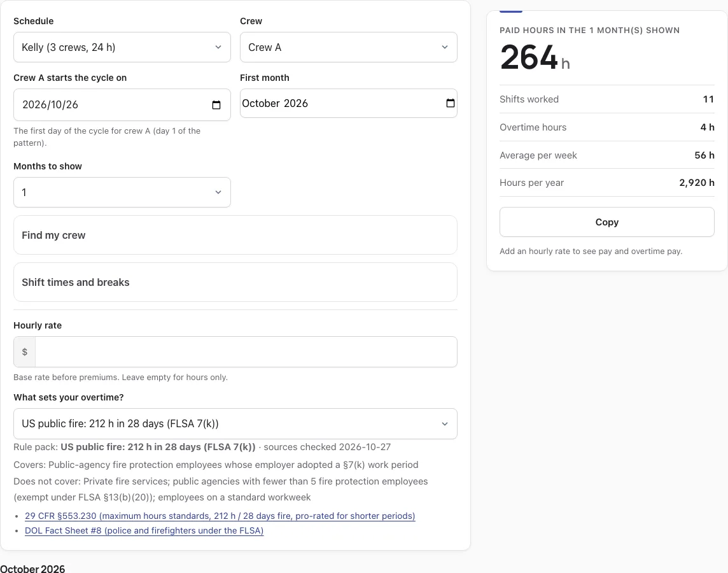The height and width of the screenshot is (573, 728).
Task: Open the What sets your overtime dropdown
Action: pos(235,423)
